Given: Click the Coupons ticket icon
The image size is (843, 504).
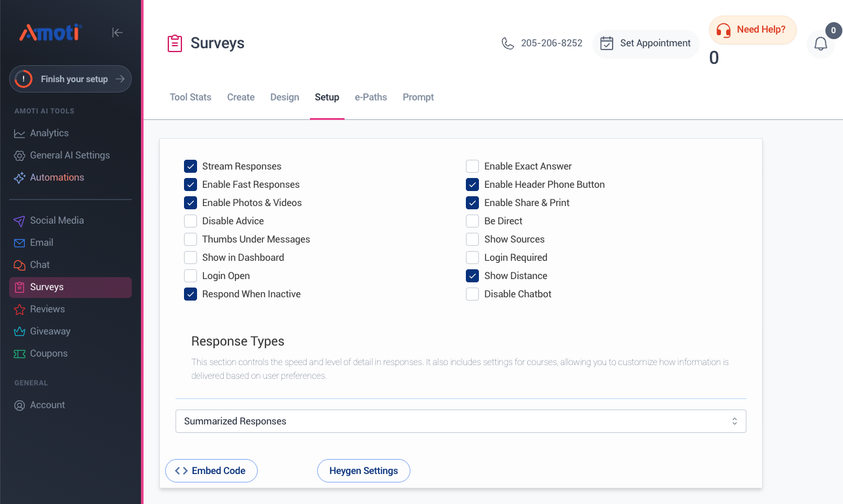Looking at the screenshot, I should (x=20, y=353).
